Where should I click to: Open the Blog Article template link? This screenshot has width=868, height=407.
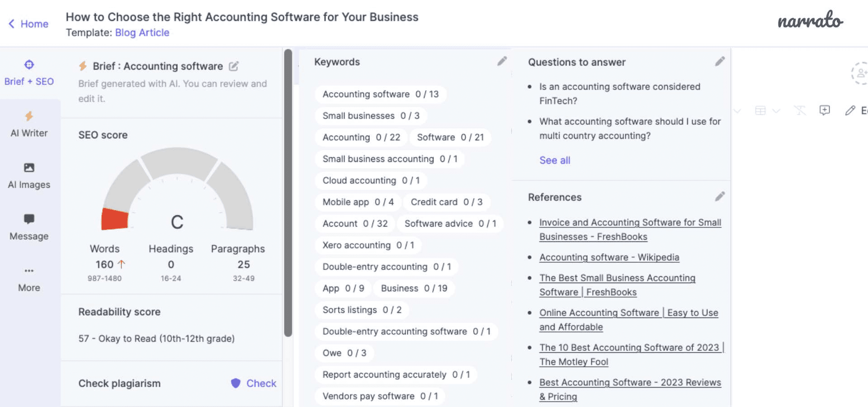142,33
